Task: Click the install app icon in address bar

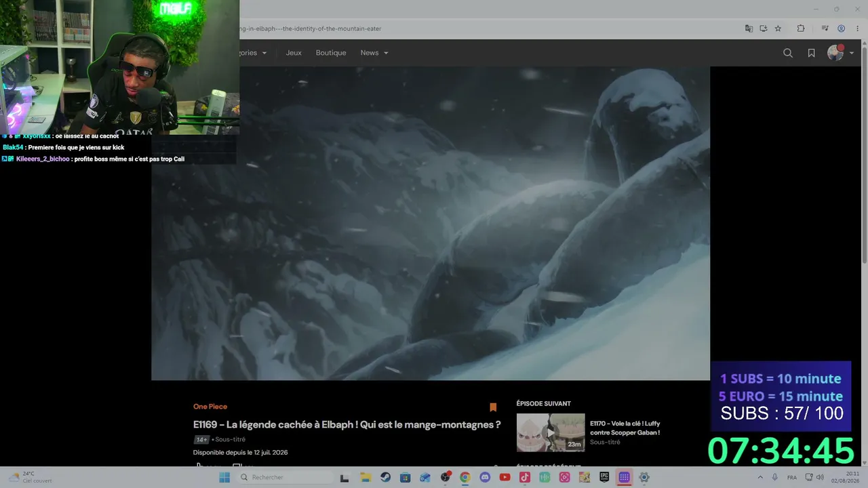Action: [764, 28]
